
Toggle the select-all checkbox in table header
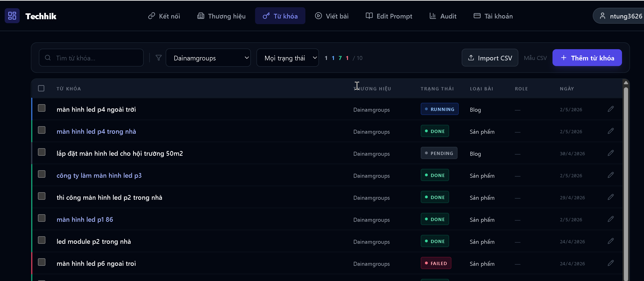[x=41, y=88]
